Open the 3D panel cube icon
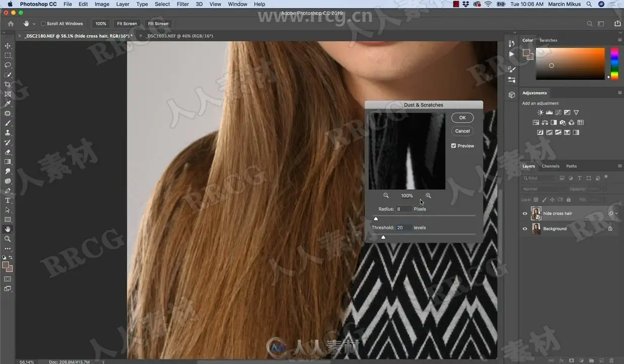Viewport: 624px width, 364px height. [x=512, y=95]
